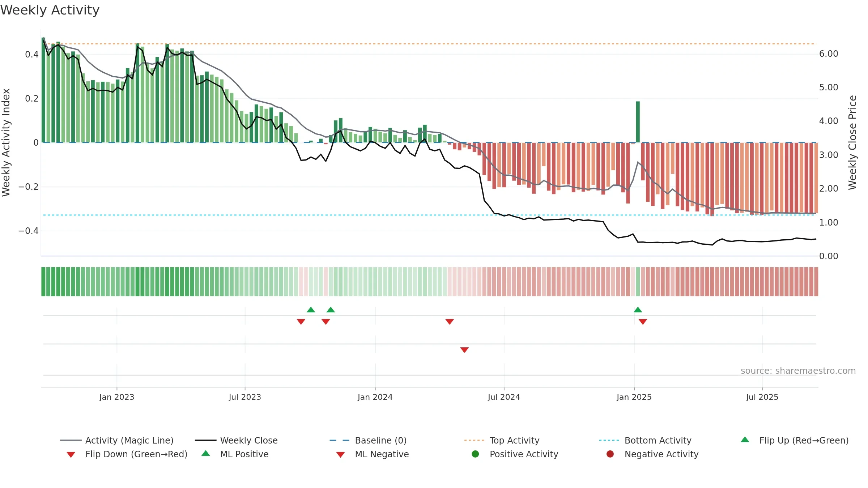The height and width of the screenshot is (488, 868).
Task: Toggle the Bottom Activity legend entry
Action: (x=645, y=440)
